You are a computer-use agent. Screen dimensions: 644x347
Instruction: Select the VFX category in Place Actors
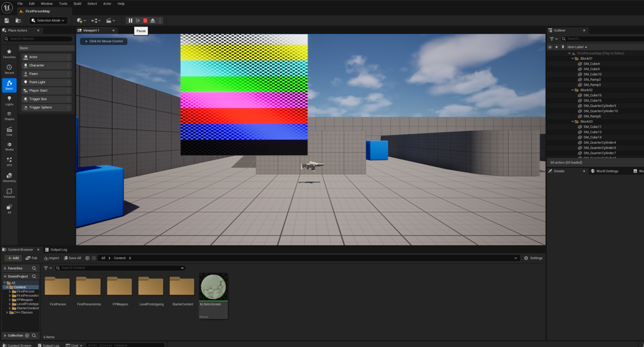[9, 162]
